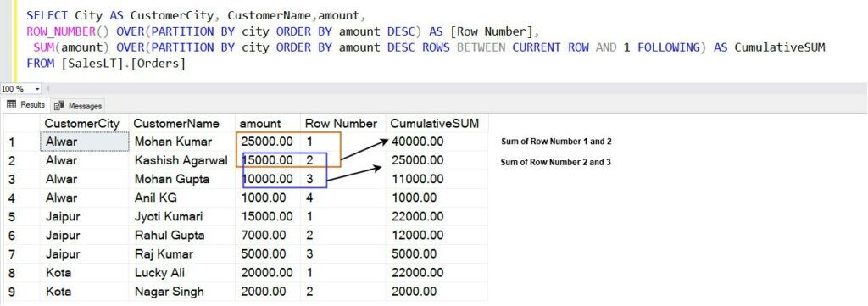Place cursor on ROW_NUMBER in query editor
This screenshot has height=306, width=868.
(x=60, y=31)
